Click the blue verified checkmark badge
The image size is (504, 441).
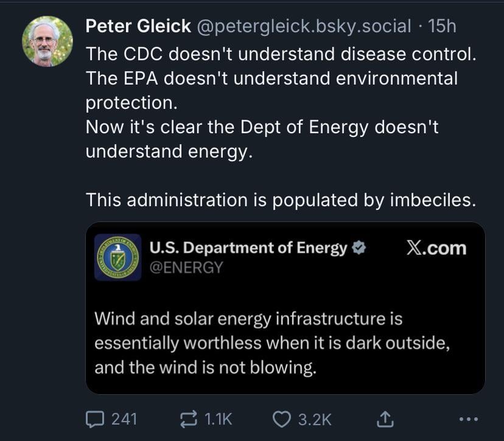point(359,248)
